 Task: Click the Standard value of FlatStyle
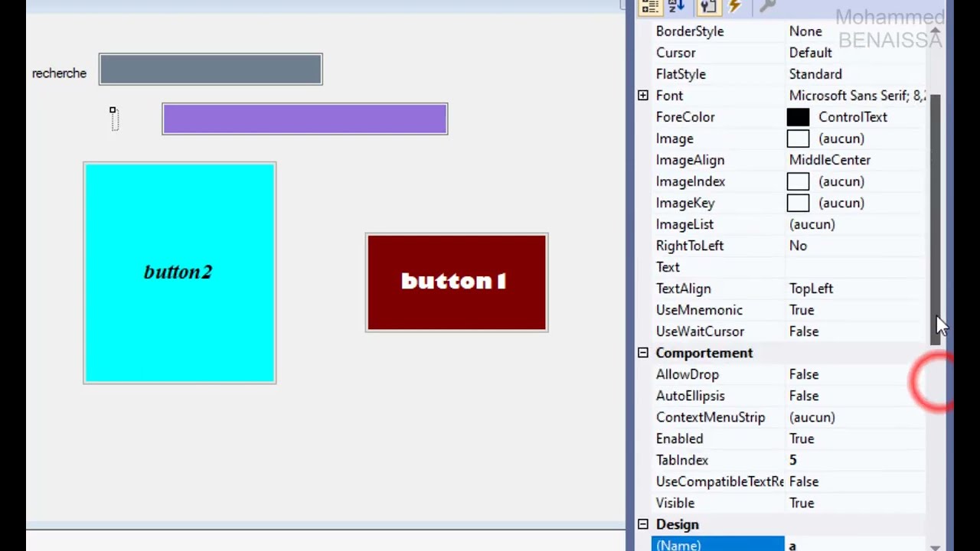point(815,74)
